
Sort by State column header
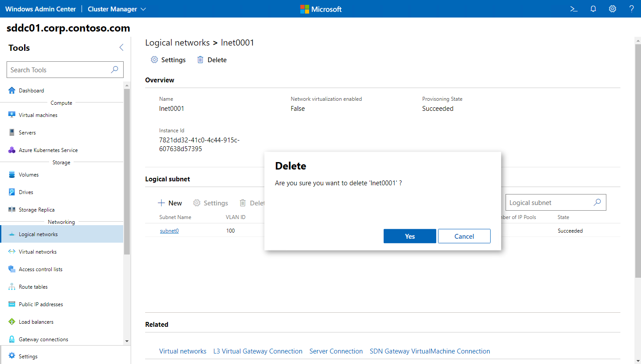(563, 217)
